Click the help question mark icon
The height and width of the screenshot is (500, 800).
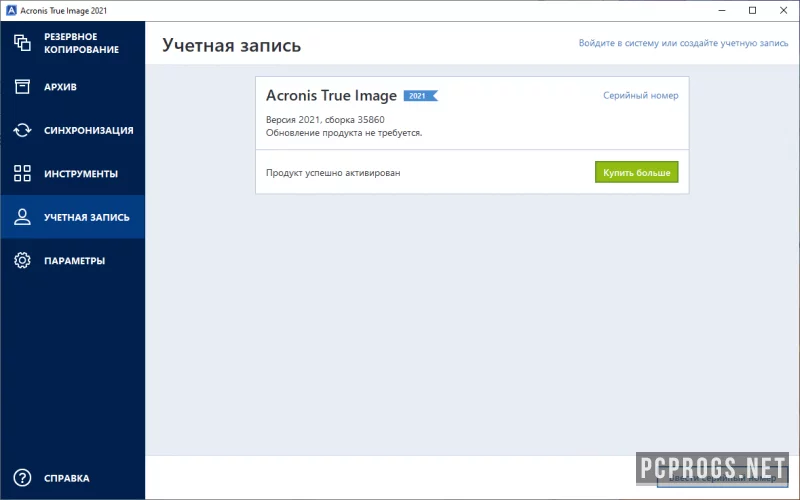click(x=22, y=478)
